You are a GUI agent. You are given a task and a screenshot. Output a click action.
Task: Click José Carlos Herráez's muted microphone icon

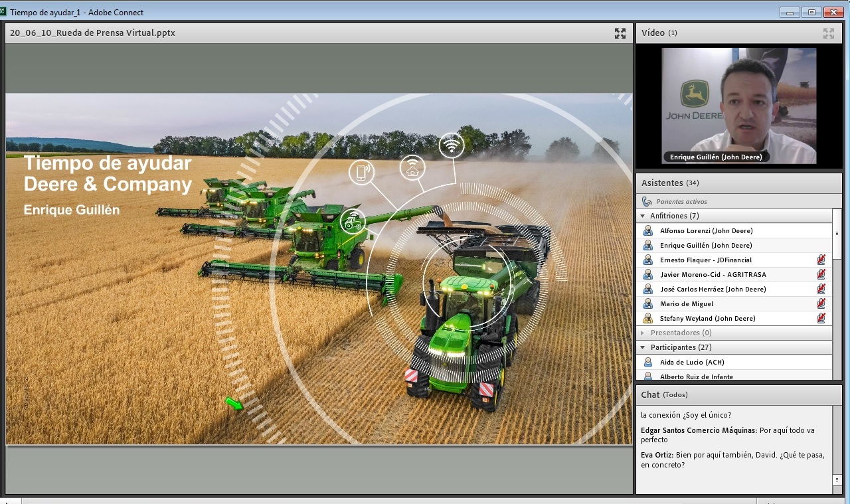(821, 290)
